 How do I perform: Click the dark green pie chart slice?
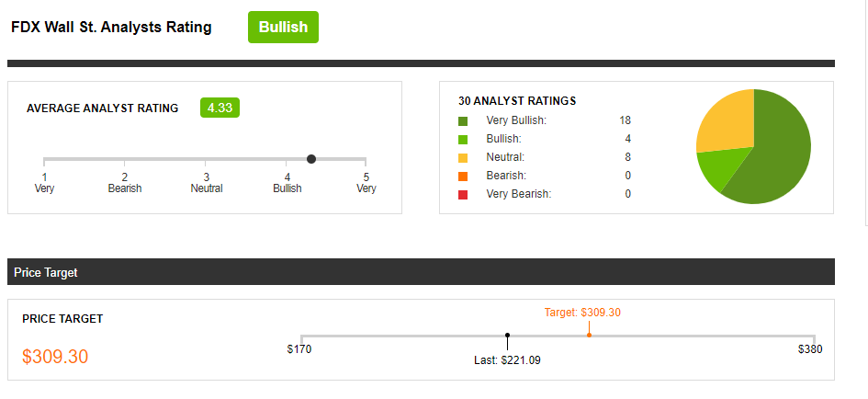[x=776, y=156]
